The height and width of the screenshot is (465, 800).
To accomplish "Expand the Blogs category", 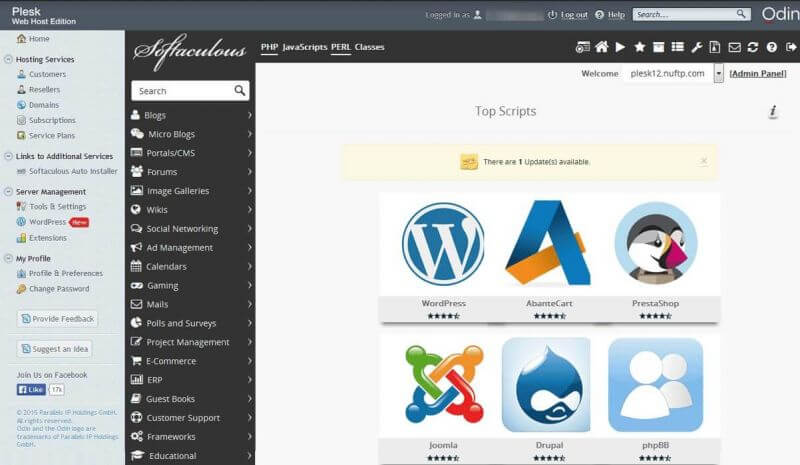I will coord(190,115).
